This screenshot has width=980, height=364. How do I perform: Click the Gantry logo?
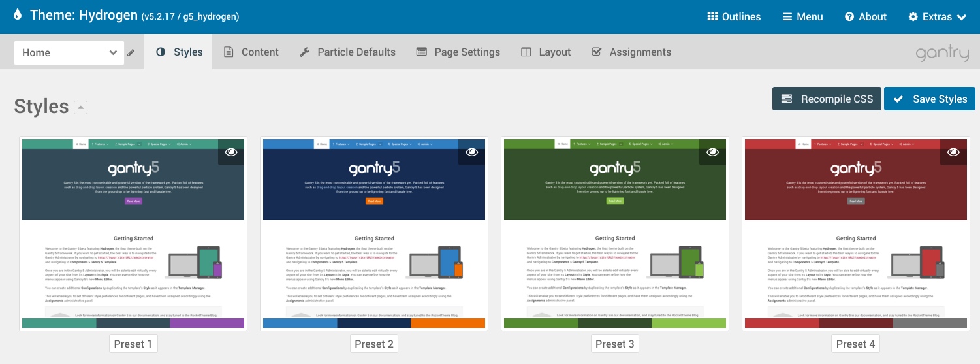tap(941, 53)
